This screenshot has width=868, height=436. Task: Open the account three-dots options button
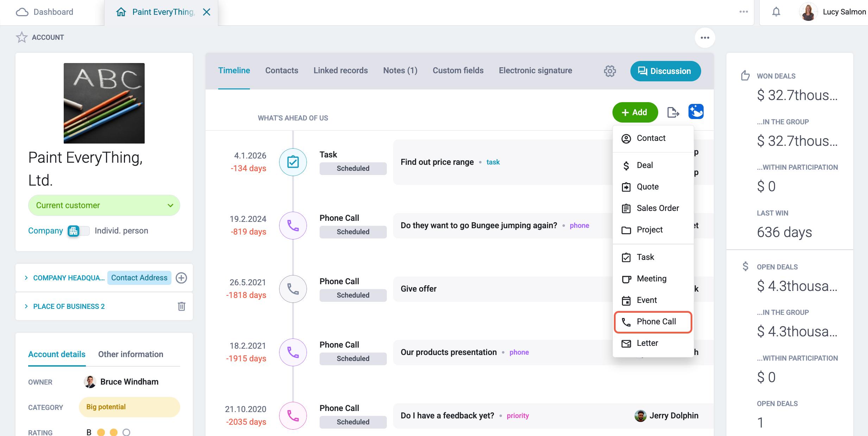pyautogui.click(x=705, y=38)
